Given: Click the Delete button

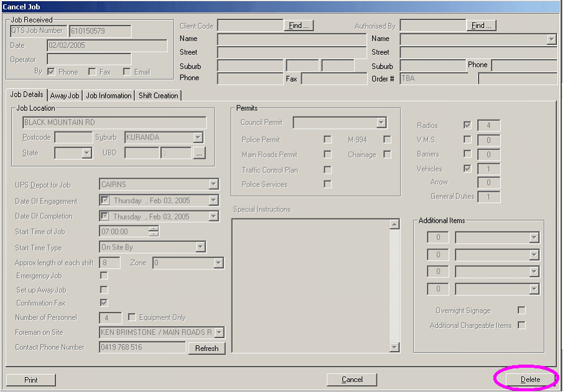Looking at the screenshot, I should coord(530,380).
